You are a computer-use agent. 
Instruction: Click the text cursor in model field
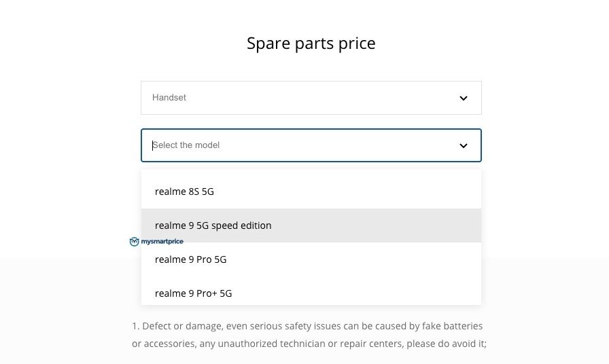[153, 145]
